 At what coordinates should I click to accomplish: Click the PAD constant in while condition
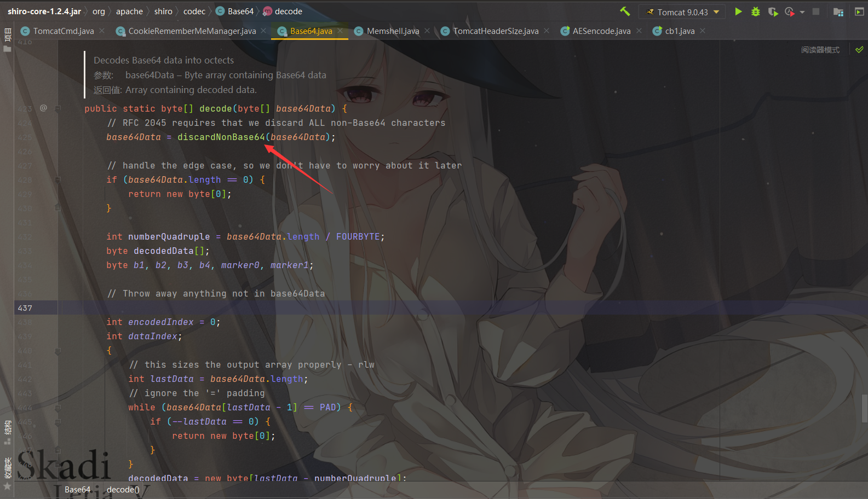pyautogui.click(x=327, y=407)
